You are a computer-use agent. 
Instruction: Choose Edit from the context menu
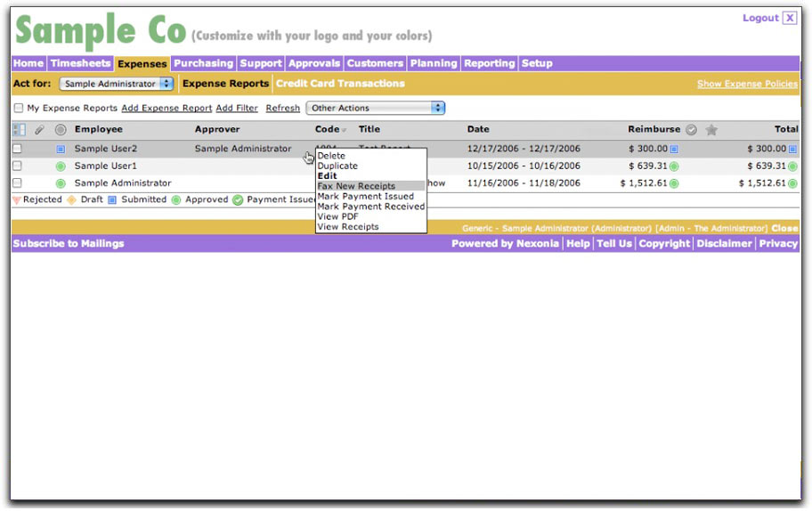coord(327,175)
